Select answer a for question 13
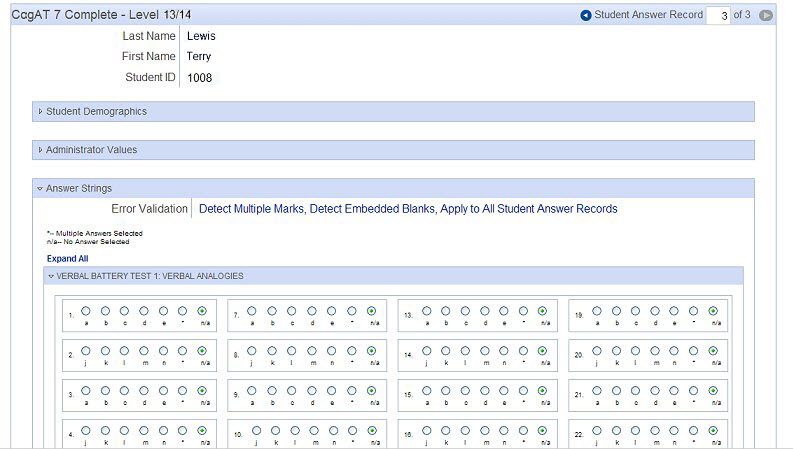794x449 pixels. click(x=427, y=311)
